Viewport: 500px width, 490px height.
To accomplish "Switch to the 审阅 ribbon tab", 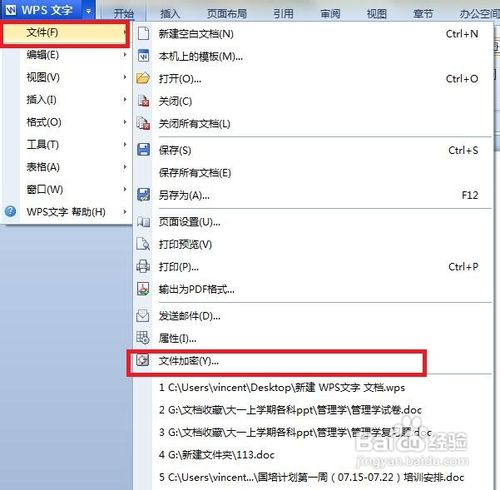I will point(330,14).
